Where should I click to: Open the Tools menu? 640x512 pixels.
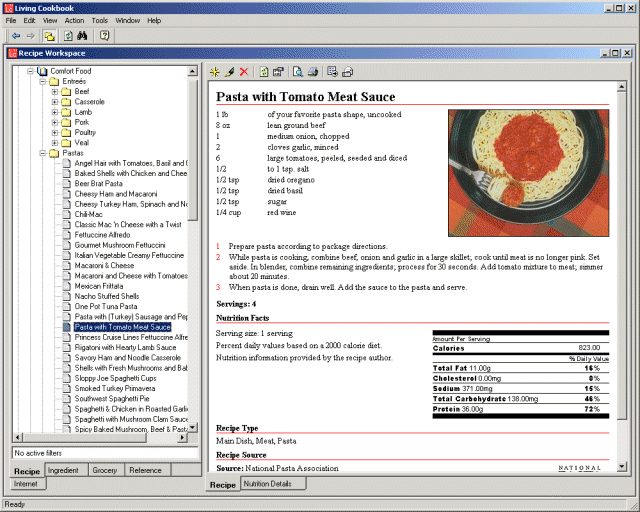coord(100,20)
